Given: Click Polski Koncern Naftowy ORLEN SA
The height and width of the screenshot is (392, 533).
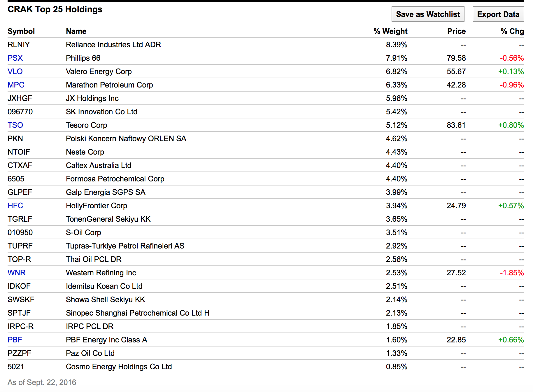Looking at the screenshot, I should click(x=126, y=139).
